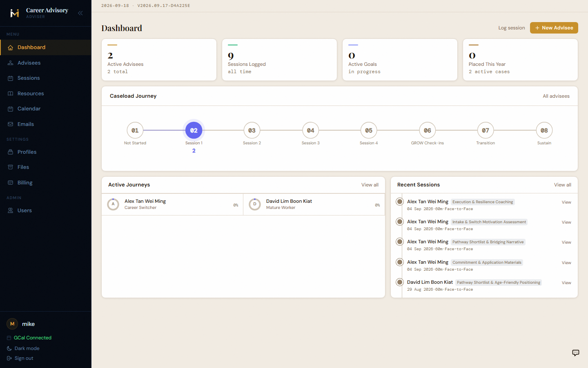Select stage 02 Session 1
Viewport: 588px width, 368px height.
coord(194,130)
